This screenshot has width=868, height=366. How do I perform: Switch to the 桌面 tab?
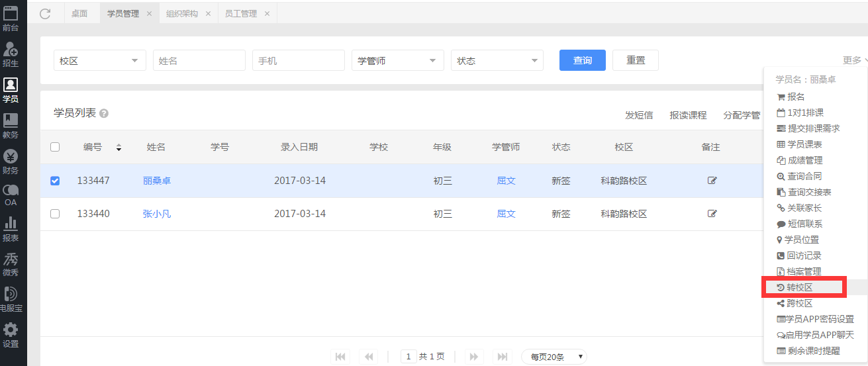[79, 13]
